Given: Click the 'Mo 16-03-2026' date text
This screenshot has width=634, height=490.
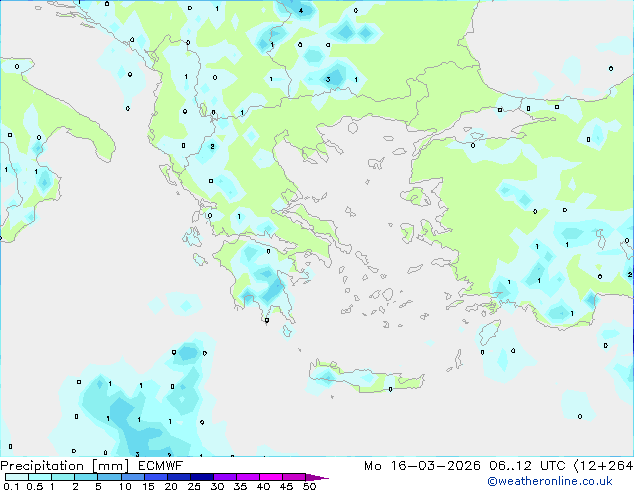Looking at the screenshot, I should 422,466.
